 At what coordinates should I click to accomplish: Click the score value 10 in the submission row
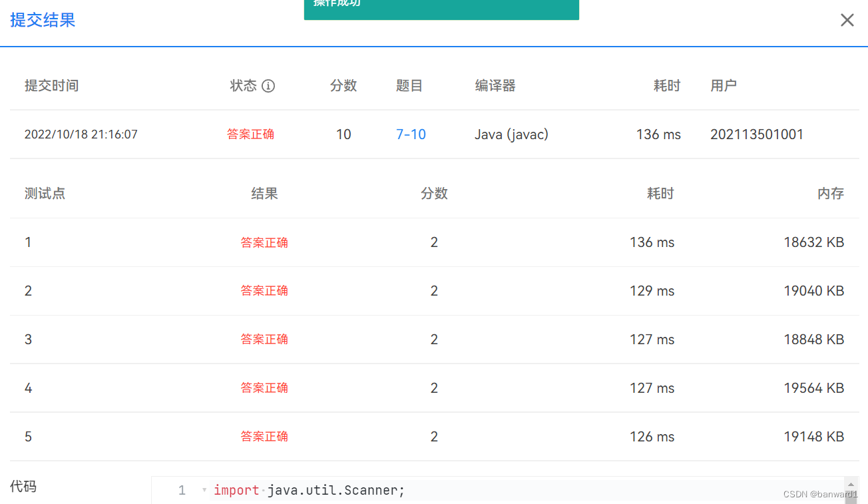(343, 134)
